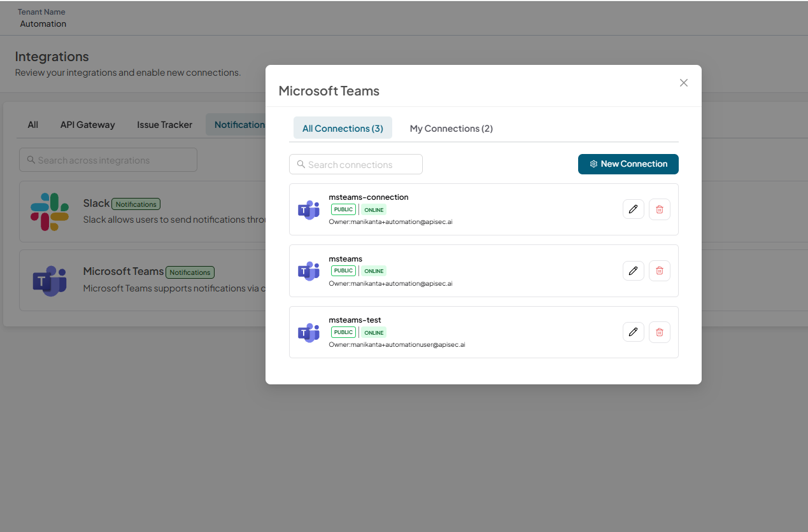Click the trash icon for msteams
808x532 pixels.
[x=659, y=270]
